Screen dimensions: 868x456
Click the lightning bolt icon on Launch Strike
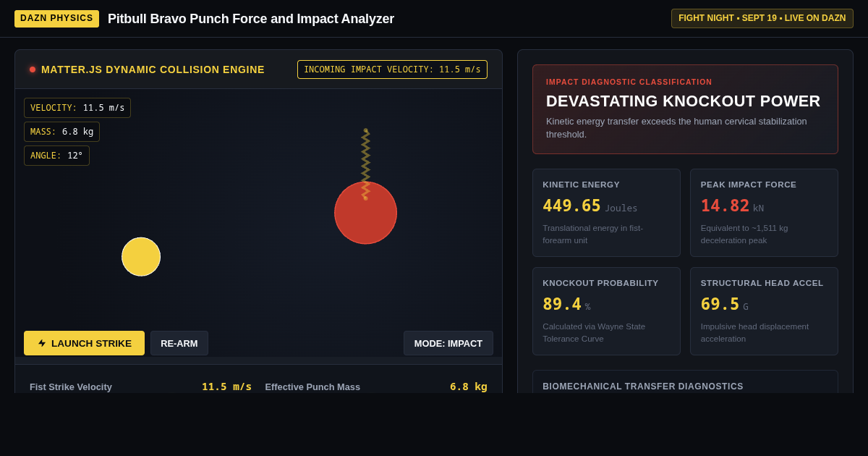click(42, 343)
